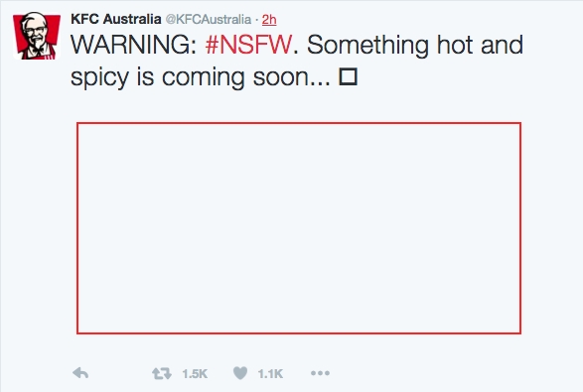Click the 'spicy is coming soon...' line
Viewport: 583px width, 392px height.
click(x=201, y=77)
